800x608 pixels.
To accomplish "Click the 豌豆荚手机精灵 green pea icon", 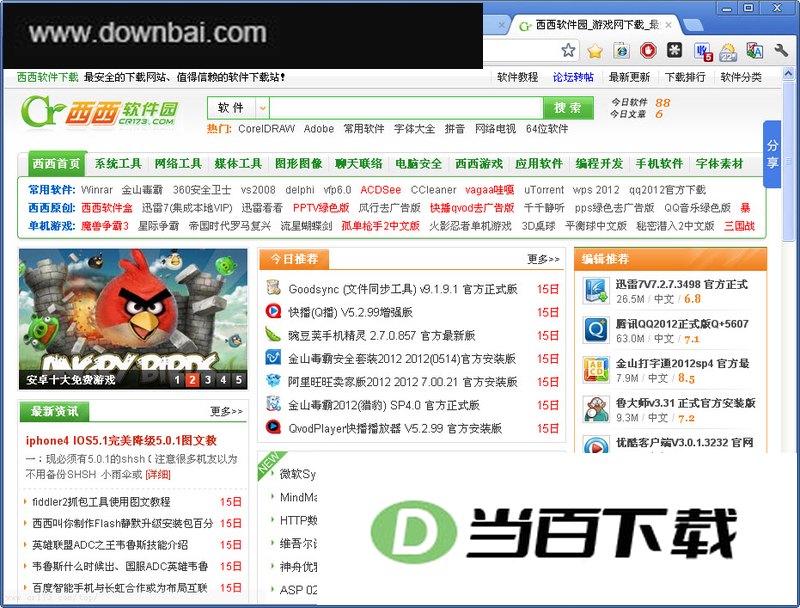I will [273, 334].
